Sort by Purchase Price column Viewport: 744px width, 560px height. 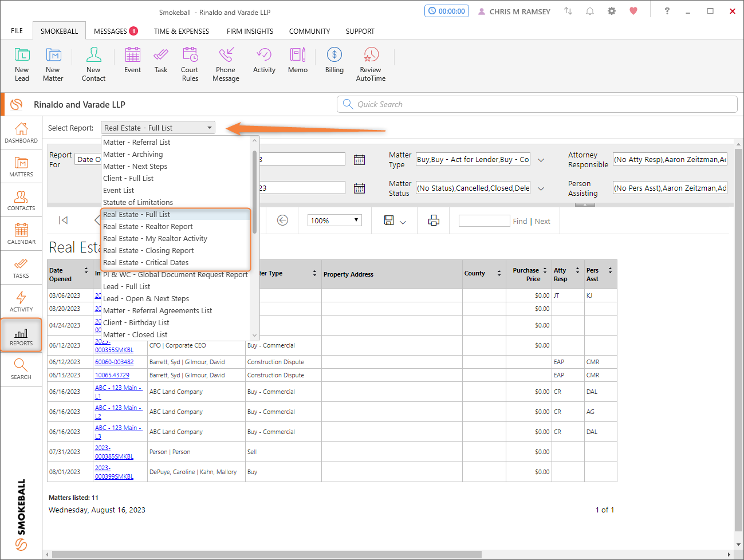coord(545,270)
